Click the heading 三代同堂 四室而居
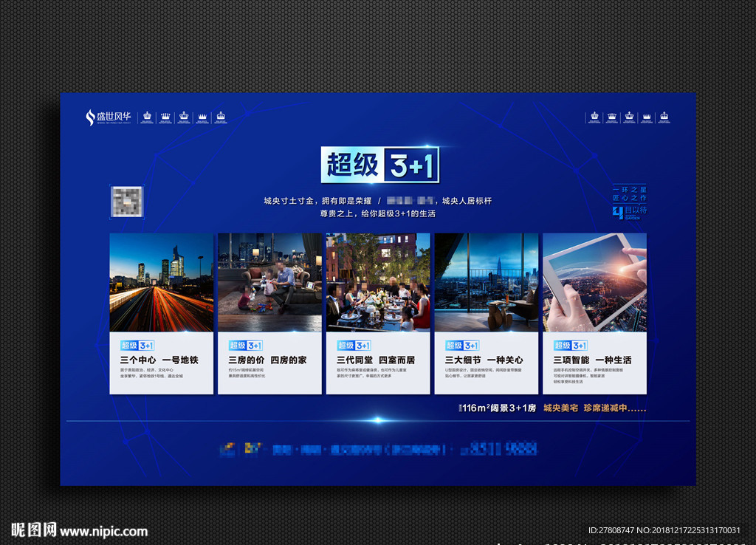756x545 pixels. [376, 360]
